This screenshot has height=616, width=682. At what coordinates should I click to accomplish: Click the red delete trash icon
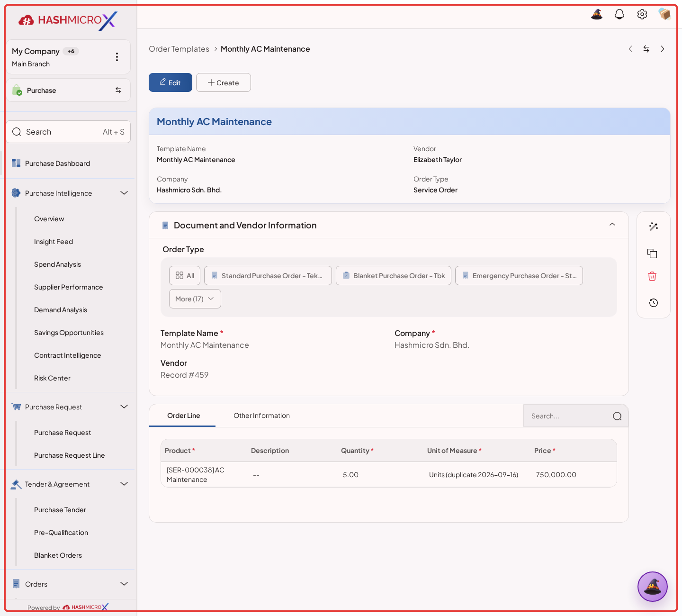click(652, 276)
